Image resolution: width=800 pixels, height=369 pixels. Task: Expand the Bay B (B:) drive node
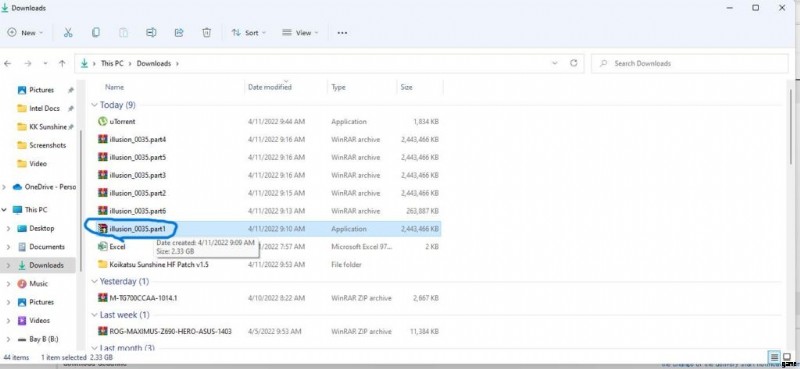coord(8,339)
